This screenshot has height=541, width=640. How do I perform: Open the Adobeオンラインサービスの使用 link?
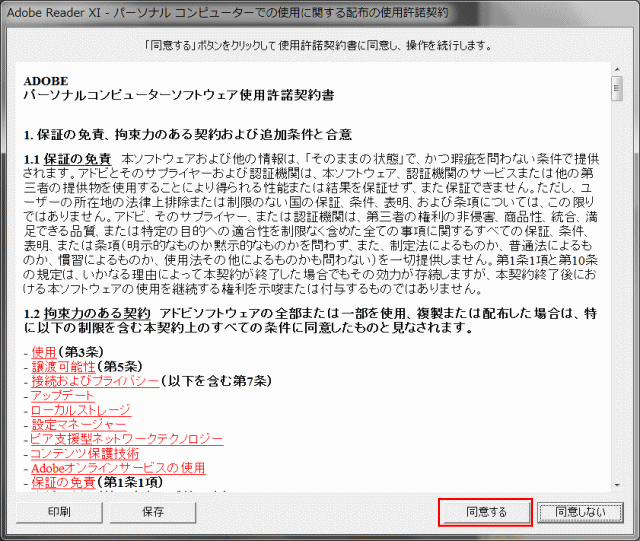[118, 468]
